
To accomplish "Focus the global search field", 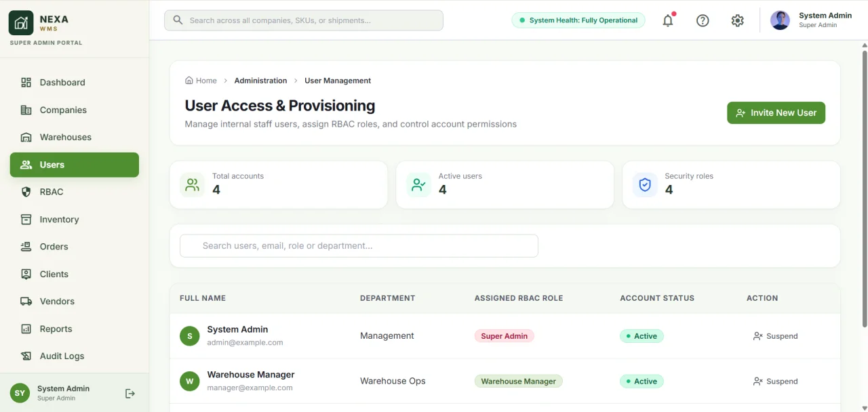I will click(x=304, y=20).
